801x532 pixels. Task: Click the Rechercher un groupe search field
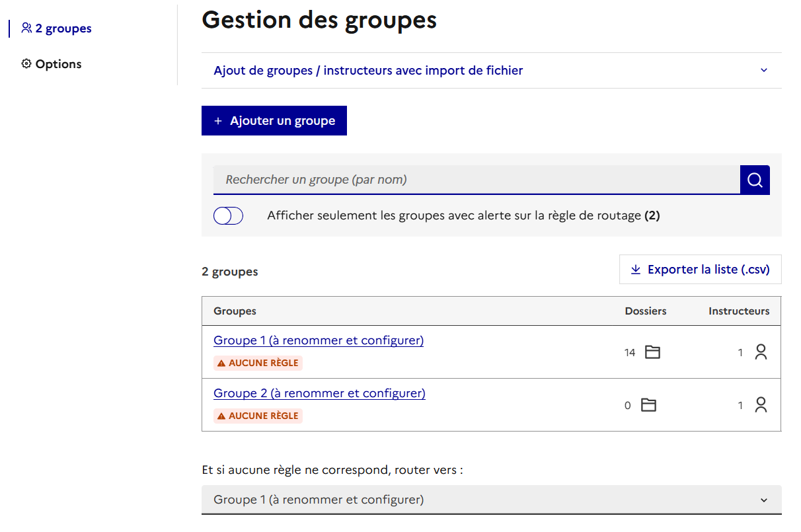click(476, 180)
